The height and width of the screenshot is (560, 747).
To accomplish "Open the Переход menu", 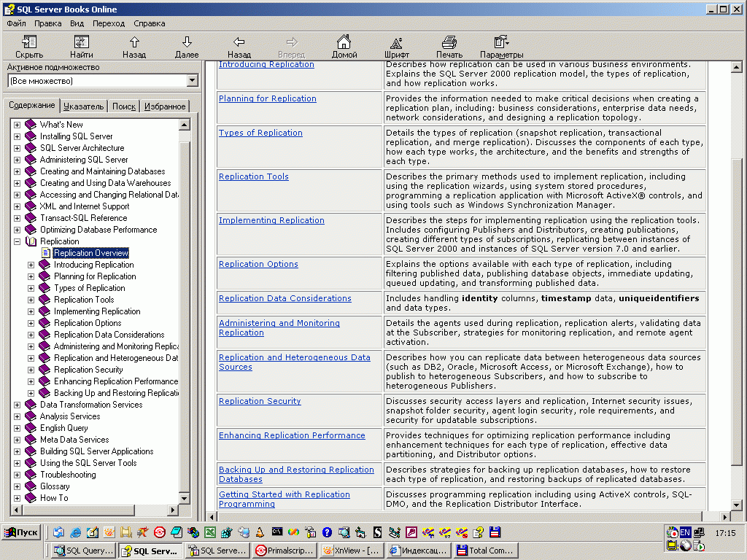I will coord(109,23).
